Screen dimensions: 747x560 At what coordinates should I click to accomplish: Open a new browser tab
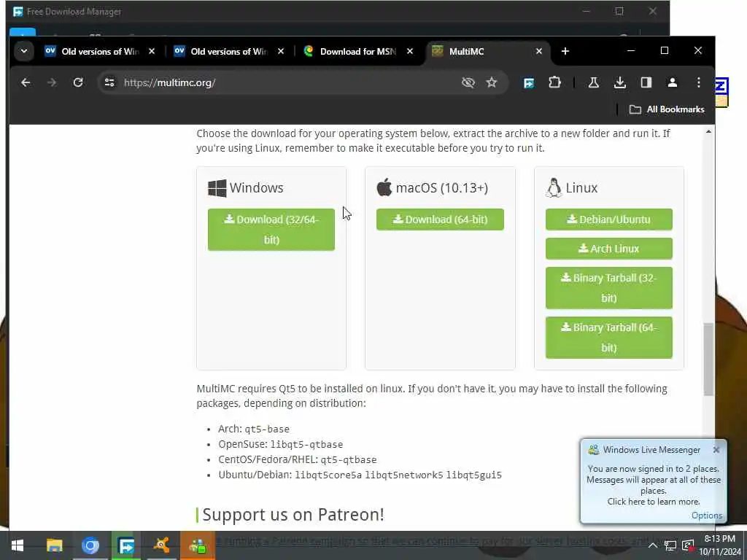point(565,51)
